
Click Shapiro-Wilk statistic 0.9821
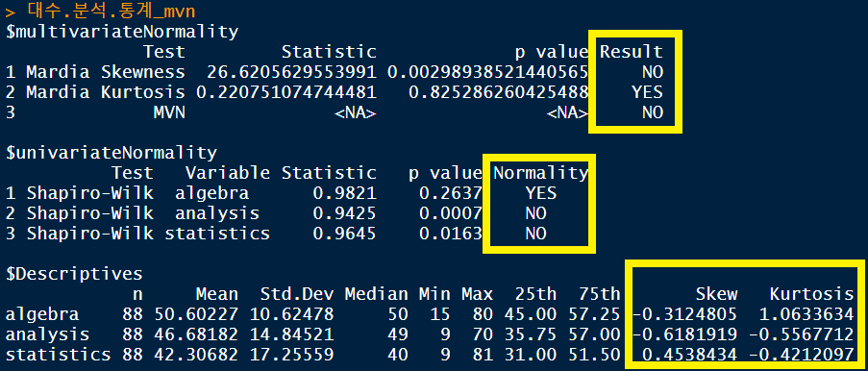tap(345, 193)
